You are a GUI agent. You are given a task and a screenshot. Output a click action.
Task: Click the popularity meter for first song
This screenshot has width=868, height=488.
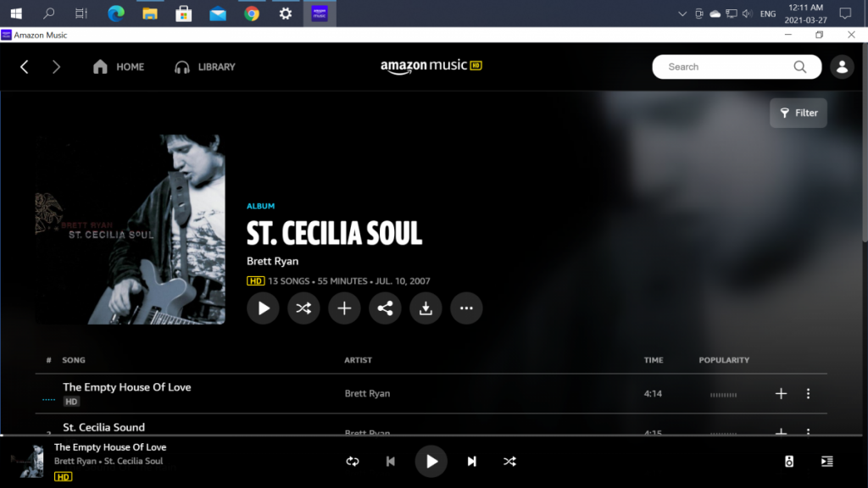point(724,395)
